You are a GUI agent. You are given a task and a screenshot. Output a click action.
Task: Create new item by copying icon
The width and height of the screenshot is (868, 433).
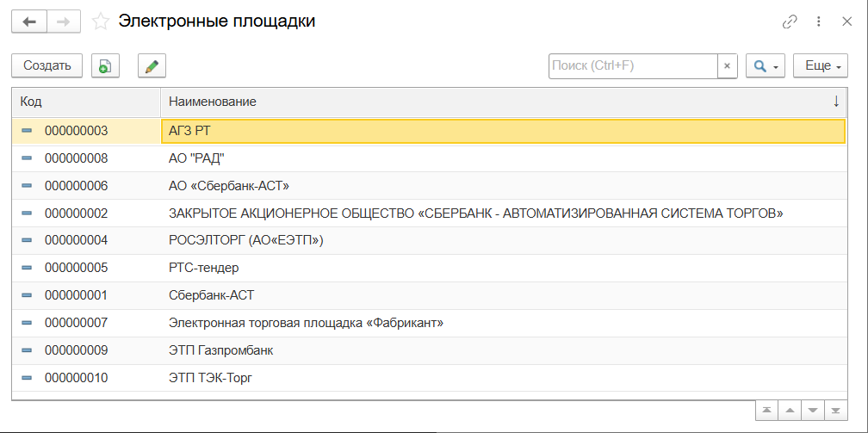click(x=105, y=66)
